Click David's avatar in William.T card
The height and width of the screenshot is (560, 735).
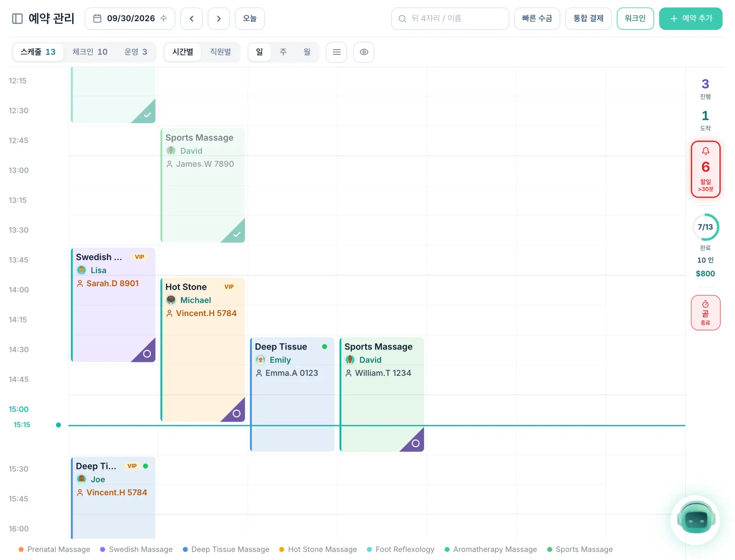point(350,360)
